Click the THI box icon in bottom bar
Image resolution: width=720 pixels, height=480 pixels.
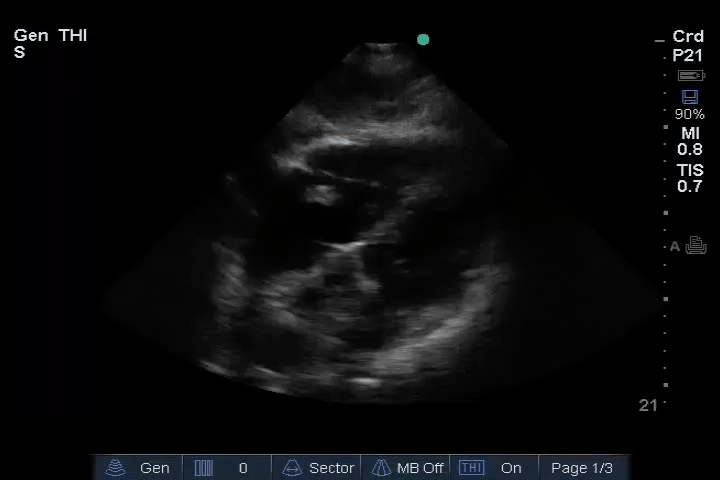471,468
